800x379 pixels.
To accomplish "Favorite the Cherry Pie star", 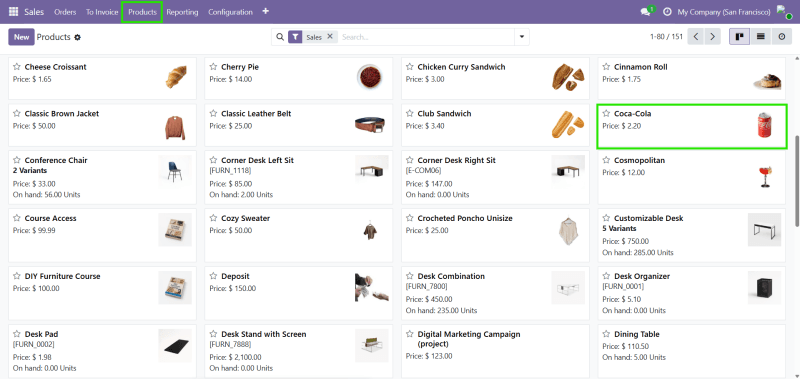I will pyautogui.click(x=213, y=67).
